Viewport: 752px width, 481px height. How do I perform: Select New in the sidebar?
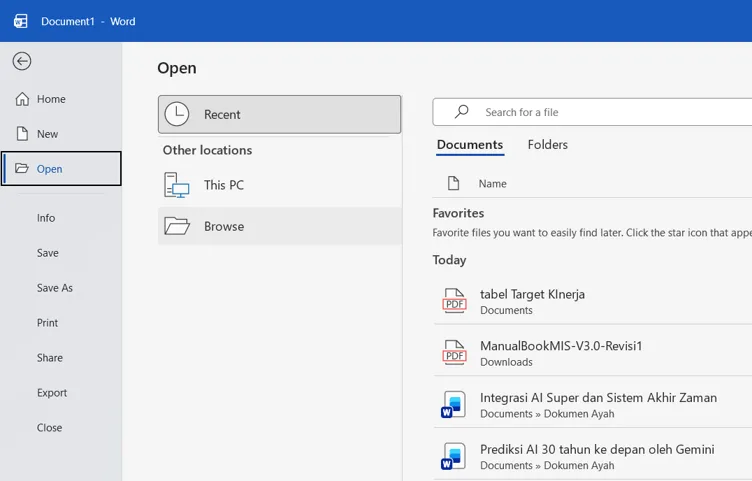(61, 134)
